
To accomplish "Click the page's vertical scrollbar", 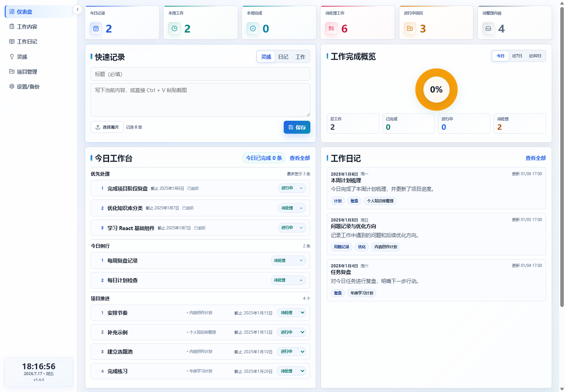I will (562, 157).
